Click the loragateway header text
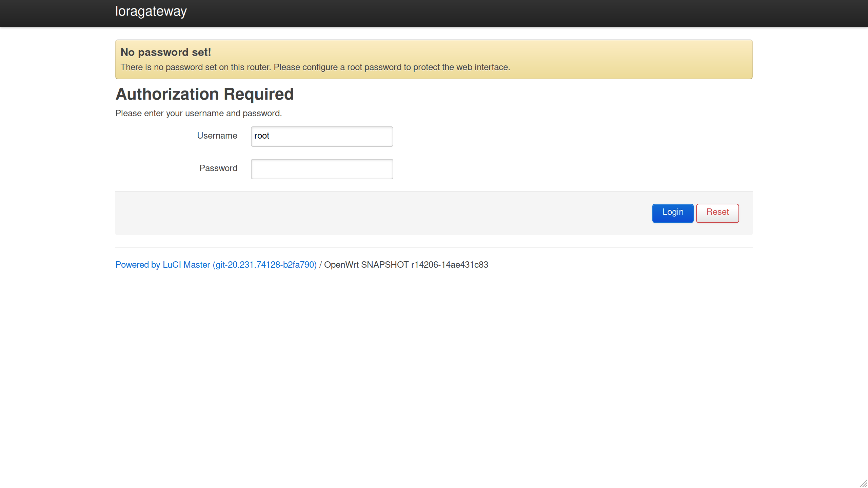This screenshot has width=868, height=488. click(x=150, y=11)
